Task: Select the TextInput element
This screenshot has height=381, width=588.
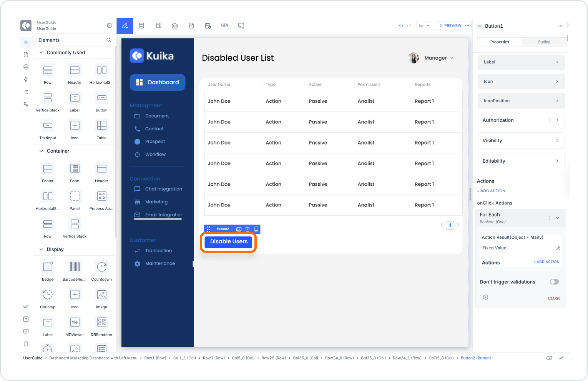Action: tap(48, 130)
